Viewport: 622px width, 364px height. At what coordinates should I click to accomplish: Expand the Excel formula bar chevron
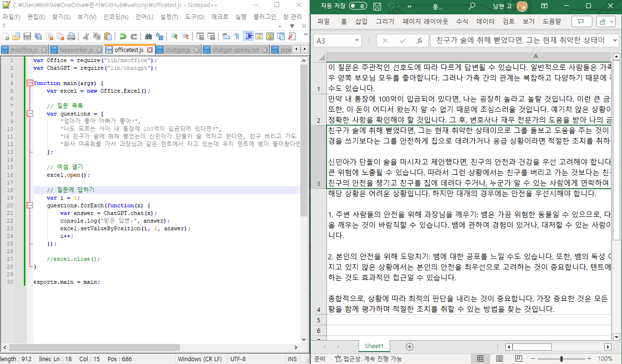pyautogui.click(x=615, y=41)
